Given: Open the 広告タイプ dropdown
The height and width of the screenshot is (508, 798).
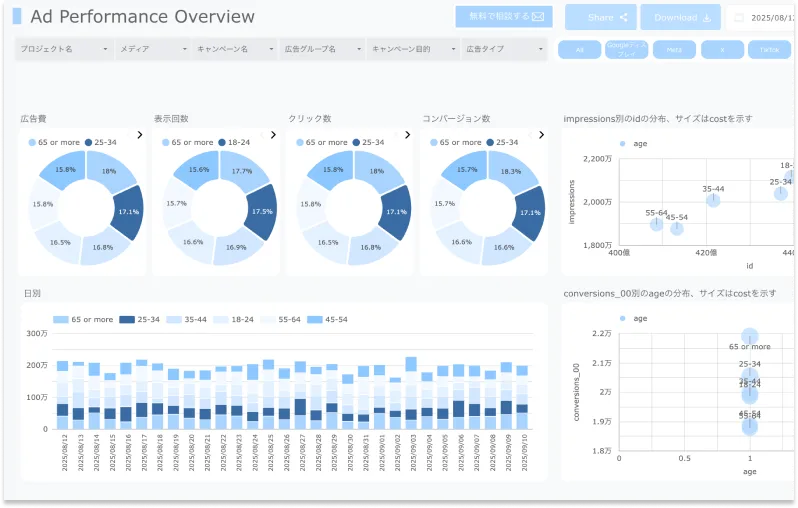Looking at the screenshot, I should 501,49.
